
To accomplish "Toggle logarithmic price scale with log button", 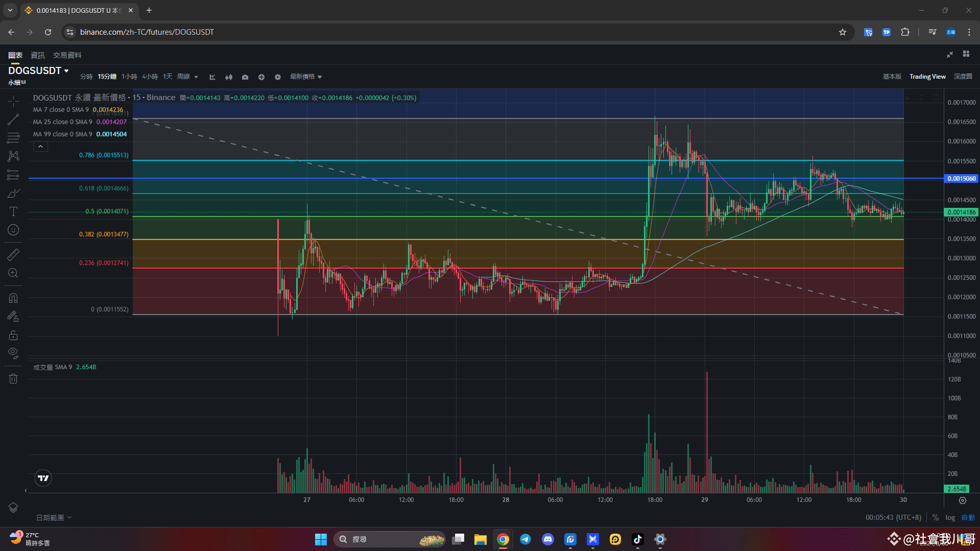I will (x=950, y=517).
